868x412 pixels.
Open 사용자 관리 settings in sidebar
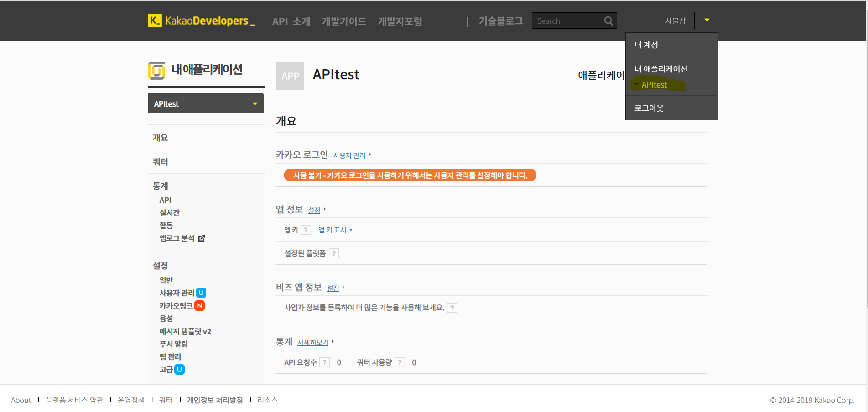coord(177,293)
